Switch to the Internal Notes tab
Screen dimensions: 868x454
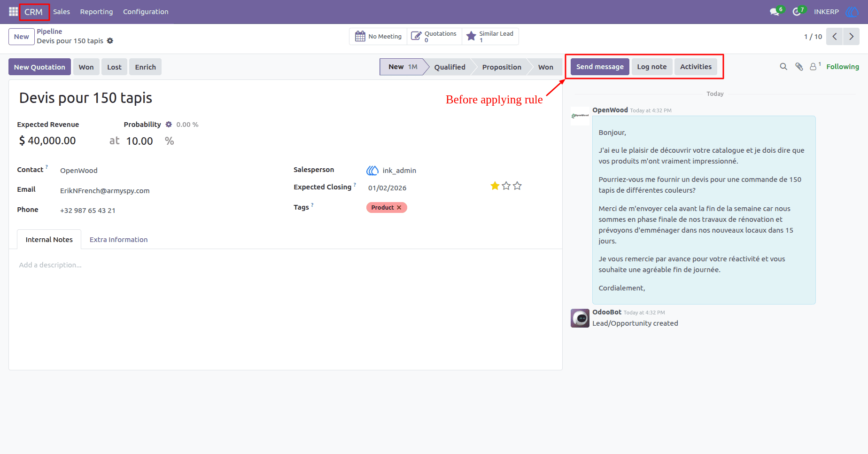[x=49, y=240]
